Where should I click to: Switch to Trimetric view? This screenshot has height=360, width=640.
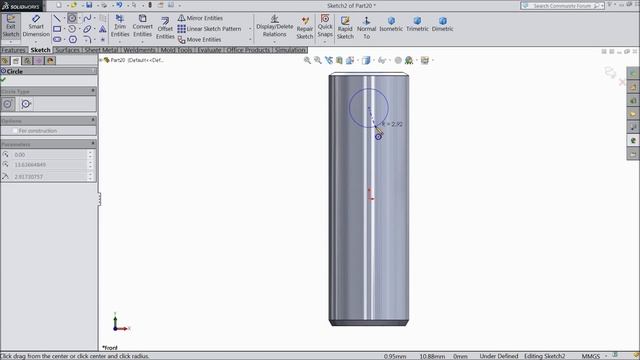tap(417, 24)
